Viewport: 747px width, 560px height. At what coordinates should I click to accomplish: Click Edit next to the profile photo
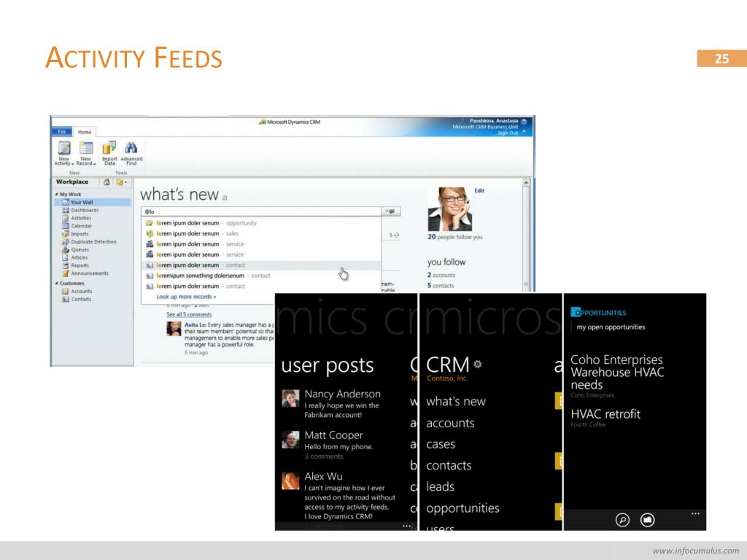479,190
